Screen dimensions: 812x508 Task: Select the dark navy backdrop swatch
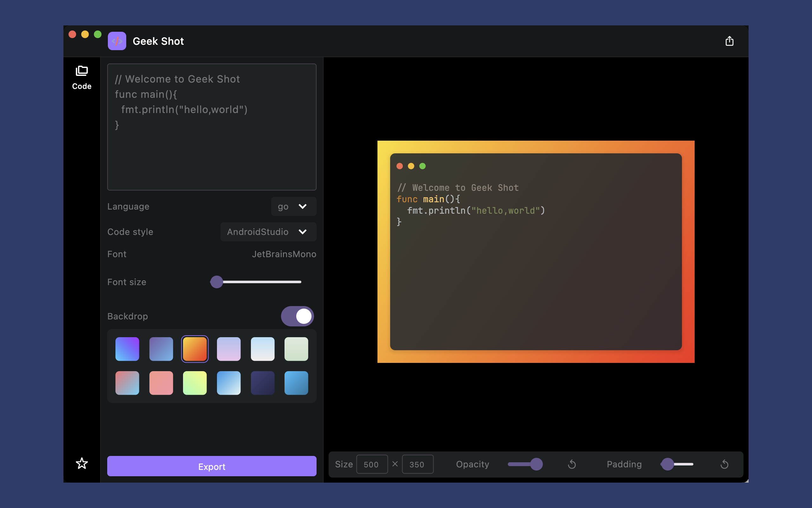263,383
